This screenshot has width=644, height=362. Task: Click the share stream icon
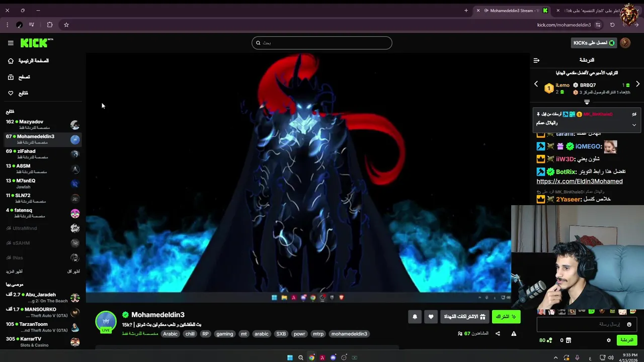(x=498, y=333)
